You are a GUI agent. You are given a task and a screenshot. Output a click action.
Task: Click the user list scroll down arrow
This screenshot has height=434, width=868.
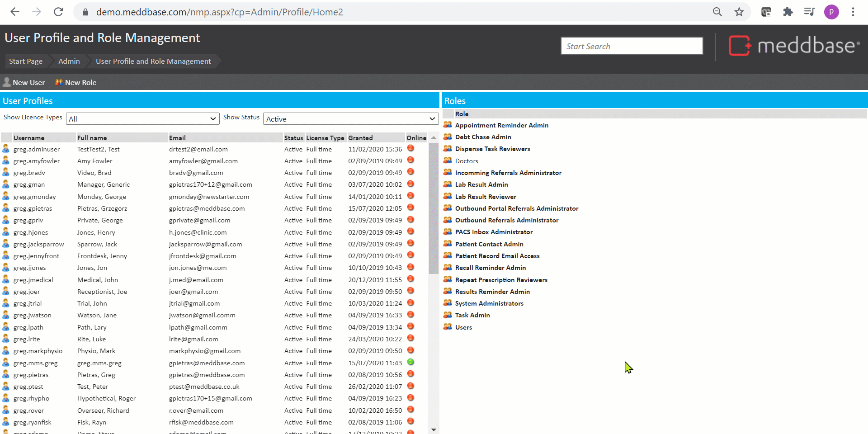434,429
